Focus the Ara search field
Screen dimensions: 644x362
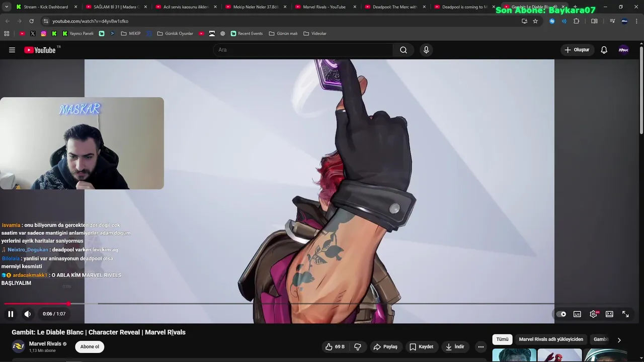coord(303,50)
